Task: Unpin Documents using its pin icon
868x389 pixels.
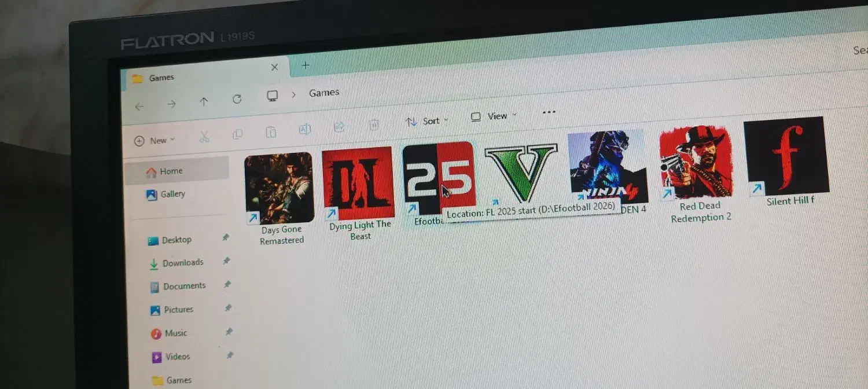Action: (x=227, y=284)
